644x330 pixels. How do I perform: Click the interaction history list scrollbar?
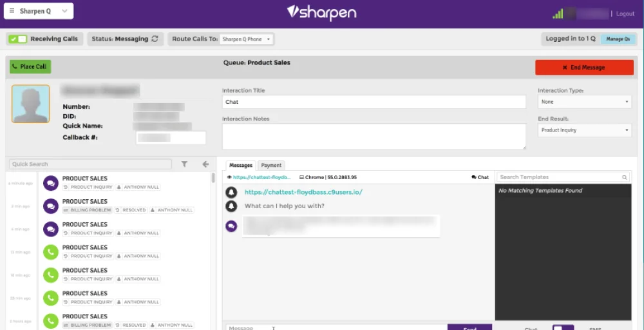coord(213,178)
